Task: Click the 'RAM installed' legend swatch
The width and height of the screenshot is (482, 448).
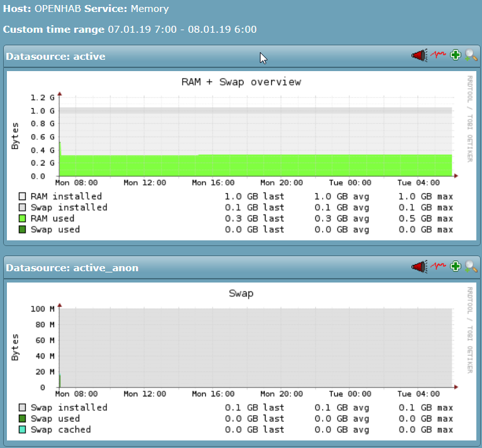Action: (x=23, y=197)
